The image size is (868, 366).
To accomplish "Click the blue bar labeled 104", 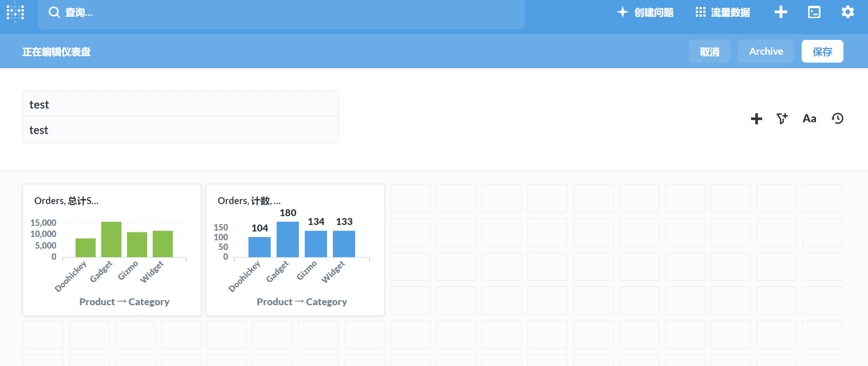I will coord(259,247).
